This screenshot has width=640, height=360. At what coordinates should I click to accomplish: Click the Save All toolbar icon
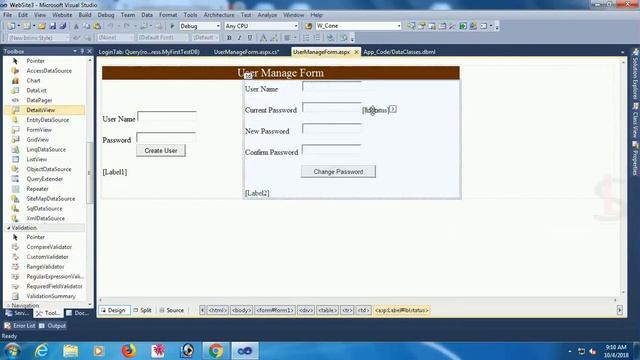(x=62, y=26)
